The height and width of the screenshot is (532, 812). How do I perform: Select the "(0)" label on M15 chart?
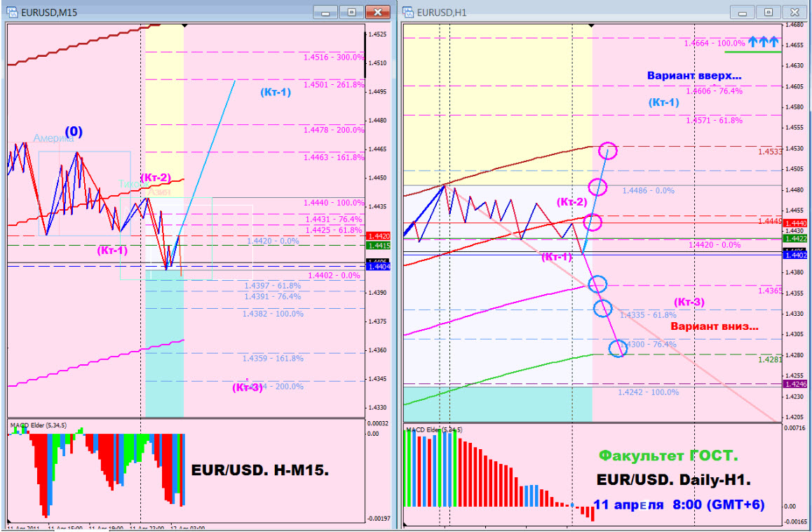click(x=74, y=131)
